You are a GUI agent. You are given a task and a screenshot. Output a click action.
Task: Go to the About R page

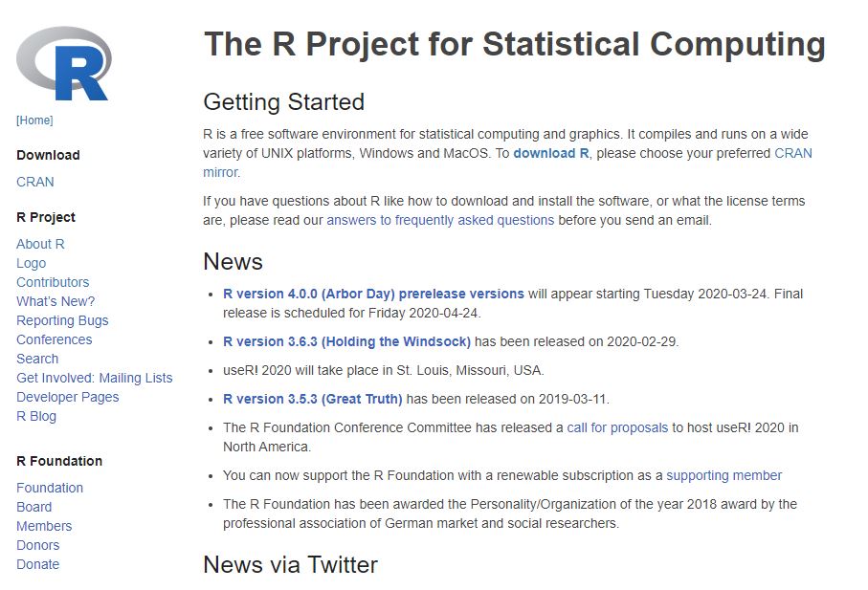point(40,244)
